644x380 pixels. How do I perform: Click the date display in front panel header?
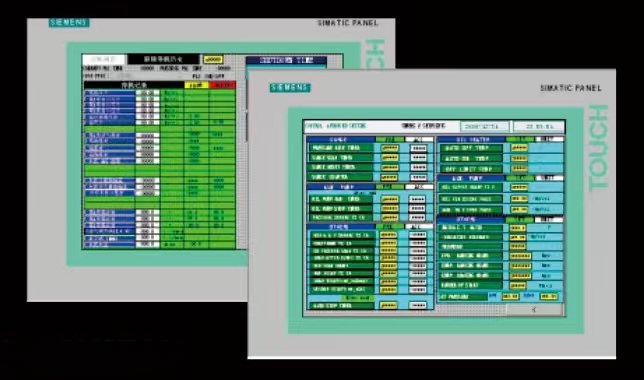pos(485,127)
